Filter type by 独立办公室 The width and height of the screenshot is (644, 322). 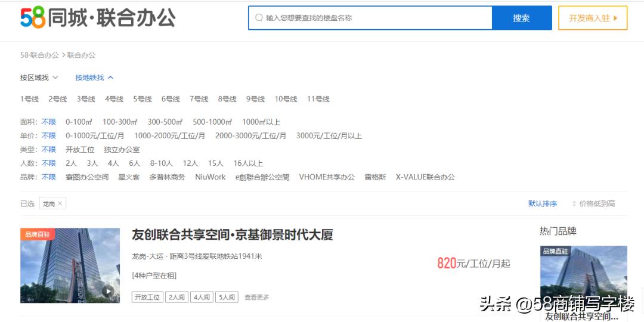[122, 150]
